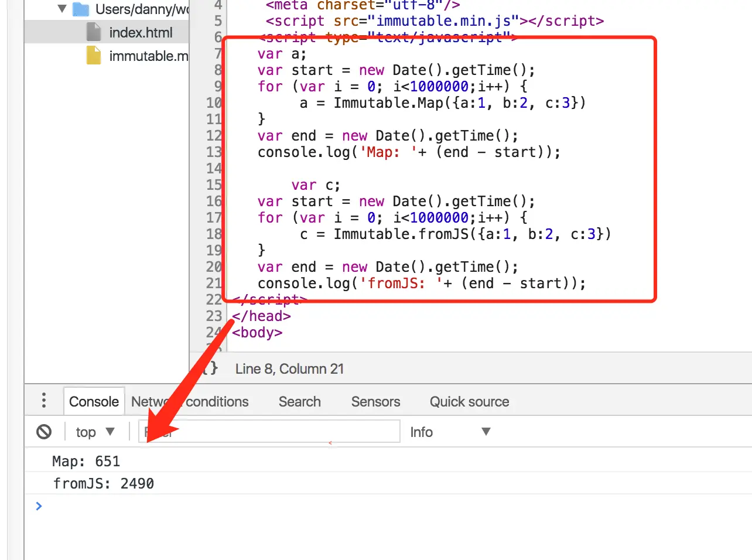This screenshot has height=560, width=752.
Task: Click 'var start' code on line 8
Action: (x=396, y=70)
